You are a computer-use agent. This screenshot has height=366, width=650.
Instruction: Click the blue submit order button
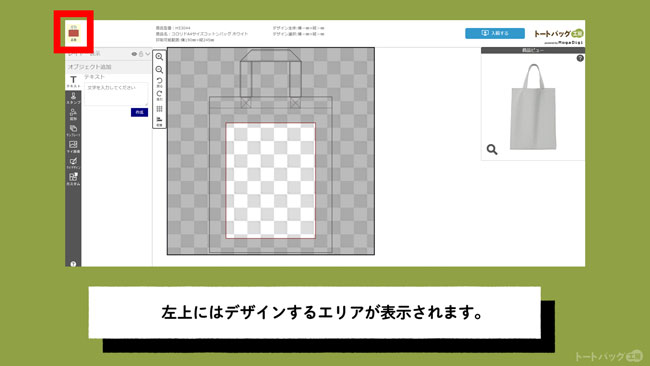coord(495,33)
